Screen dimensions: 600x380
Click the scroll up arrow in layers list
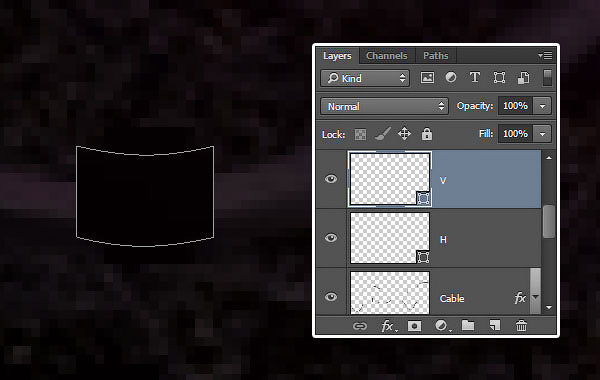point(549,158)
